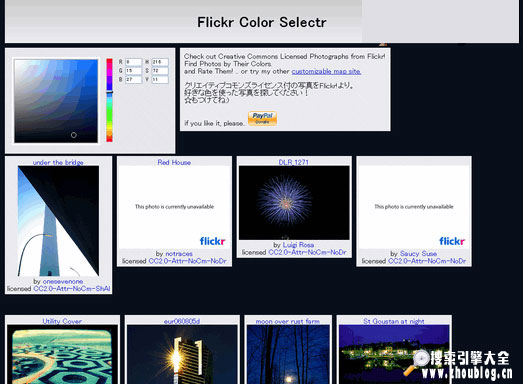Open the 'Utility Cover' title link
Screen dimensions: 523x384
coord(62,321)
